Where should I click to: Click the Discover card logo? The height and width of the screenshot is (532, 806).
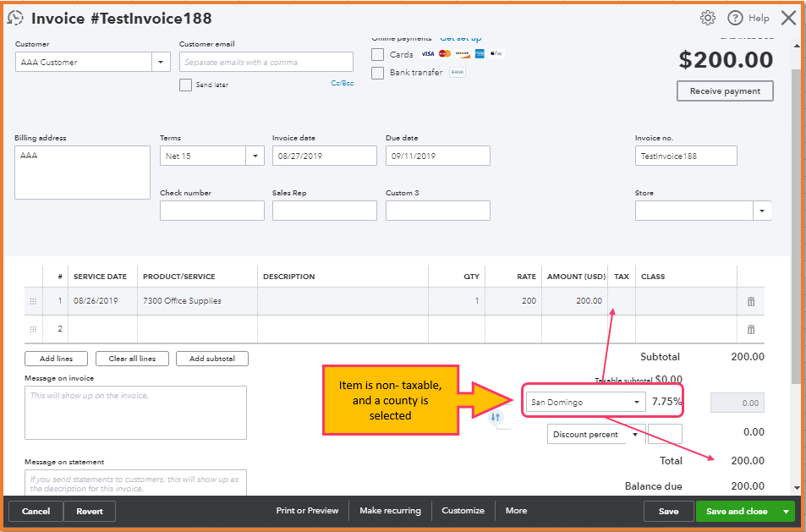pos(463,54)
